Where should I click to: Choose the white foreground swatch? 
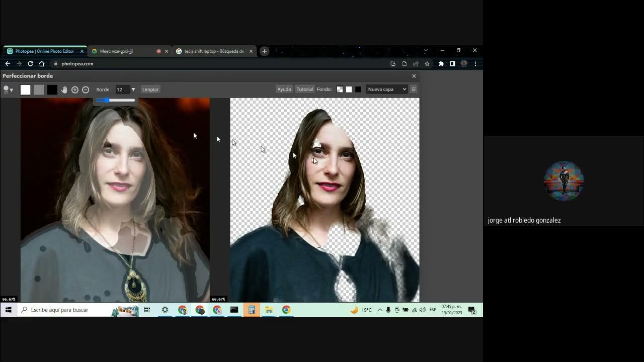[x=25, y=89]
